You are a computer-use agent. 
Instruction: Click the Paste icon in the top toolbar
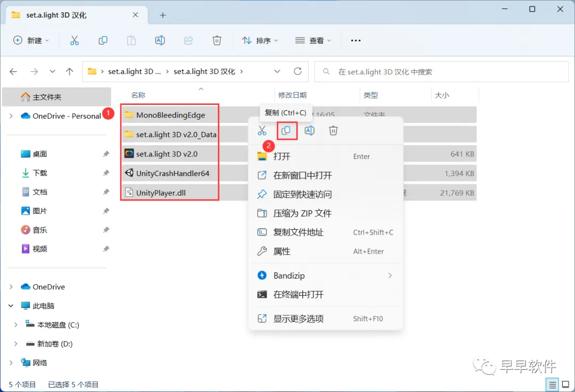pos(132,40)
